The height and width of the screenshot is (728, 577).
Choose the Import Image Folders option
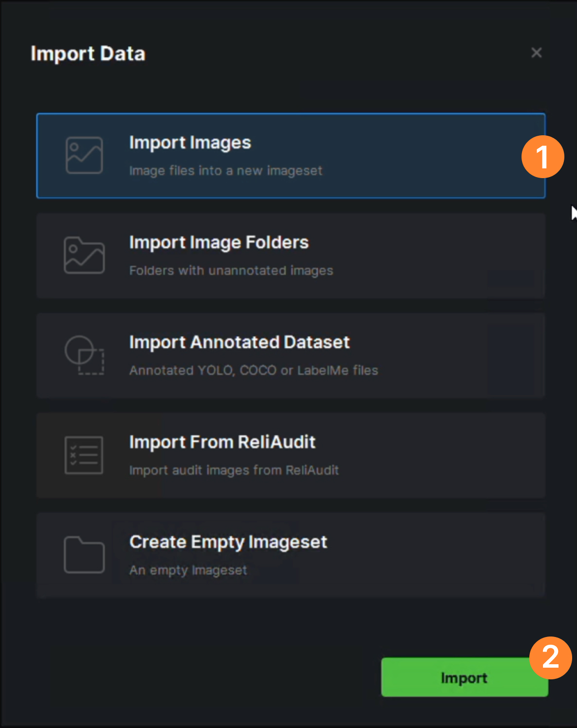tap(290, 256)
